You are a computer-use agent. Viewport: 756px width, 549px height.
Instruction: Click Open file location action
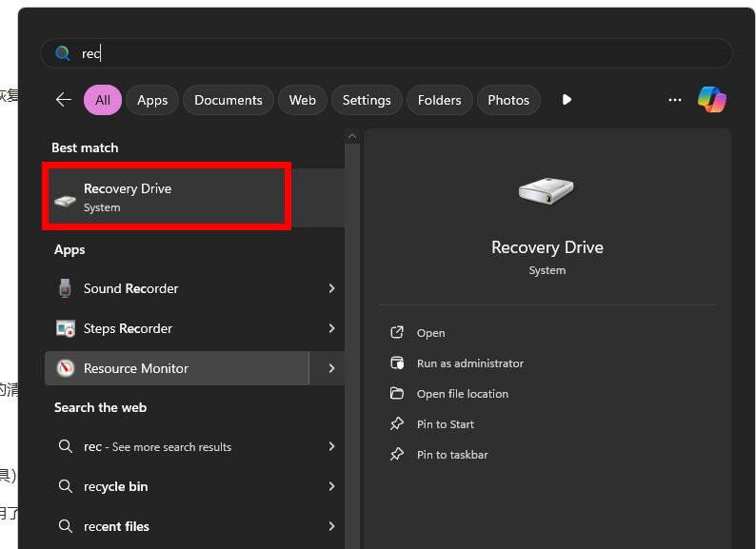click(462, 394)
